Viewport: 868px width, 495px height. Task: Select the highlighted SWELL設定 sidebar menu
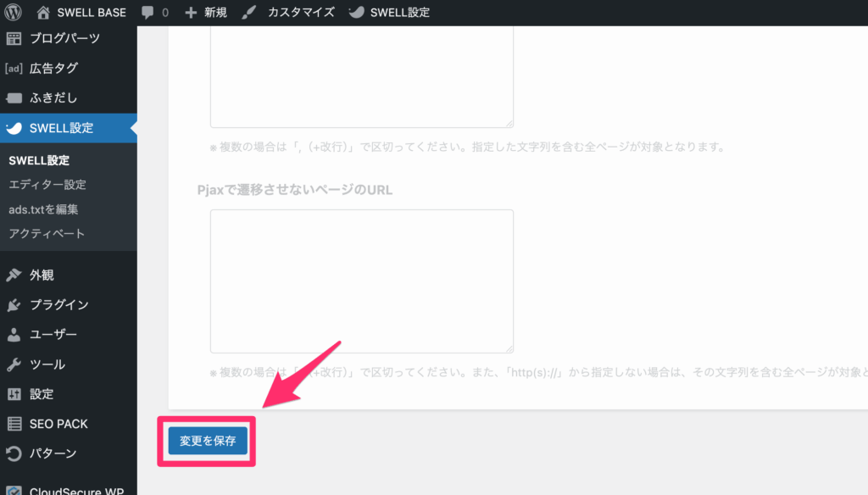pos(61,128)
